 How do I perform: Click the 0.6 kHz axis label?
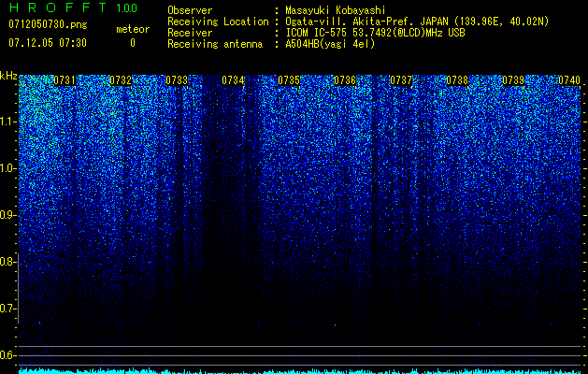point(8,355)
